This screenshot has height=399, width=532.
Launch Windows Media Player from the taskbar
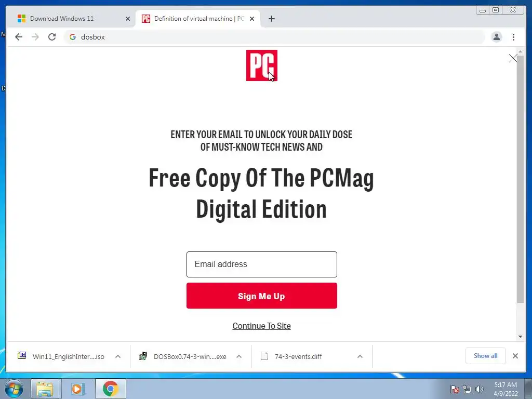click(77, 389)
